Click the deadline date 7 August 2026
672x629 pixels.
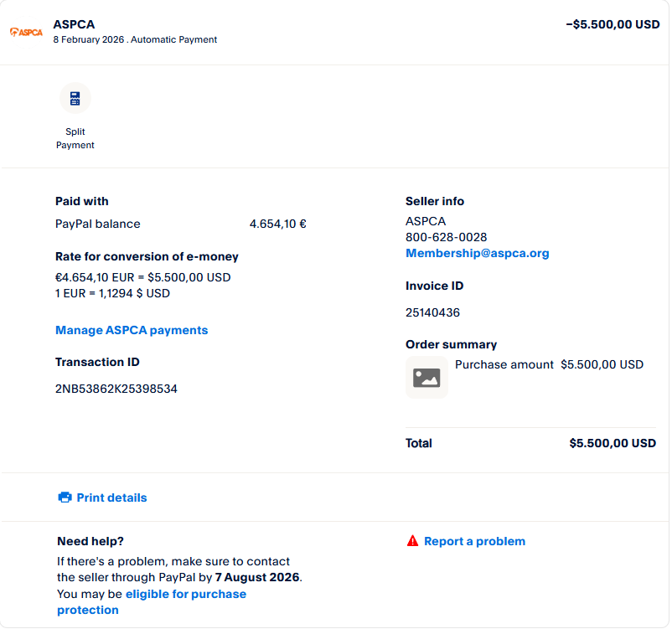pyautogui.click(x=257, y=577)
